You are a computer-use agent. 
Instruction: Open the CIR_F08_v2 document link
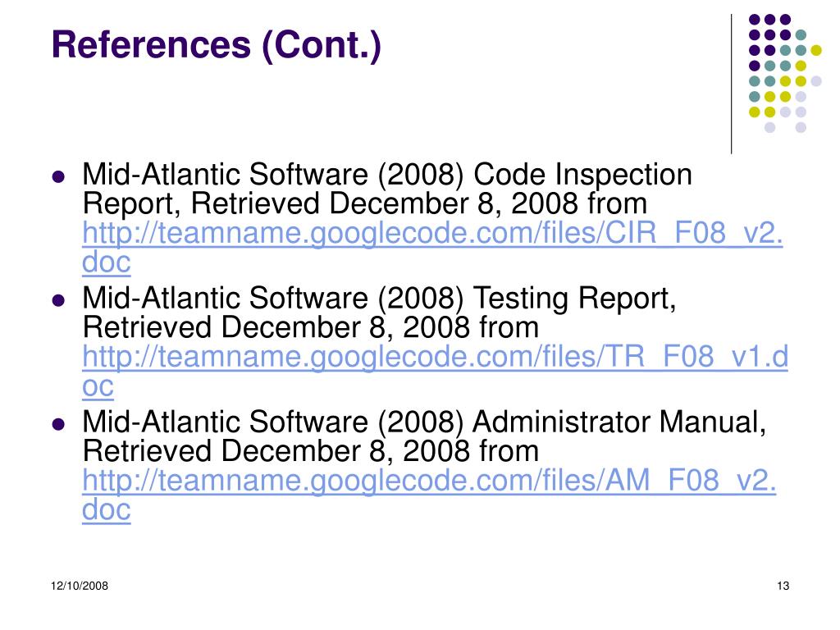point(432,233)
